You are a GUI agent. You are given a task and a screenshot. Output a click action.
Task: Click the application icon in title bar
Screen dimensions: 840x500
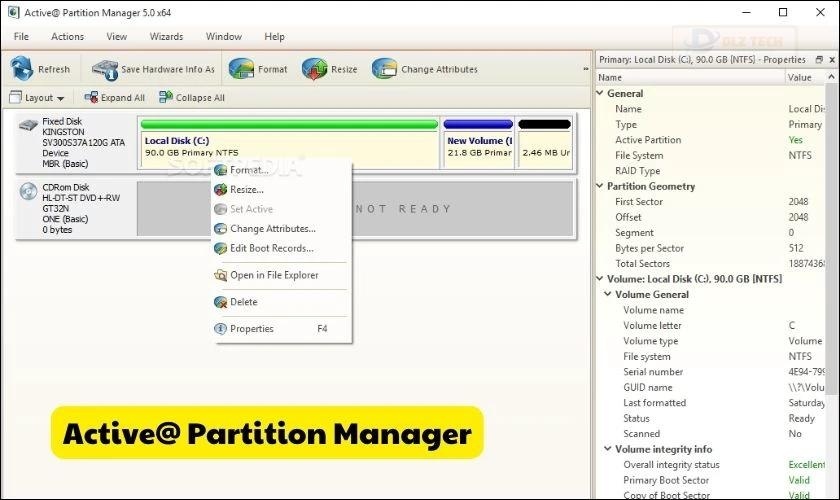coord(13,12)
